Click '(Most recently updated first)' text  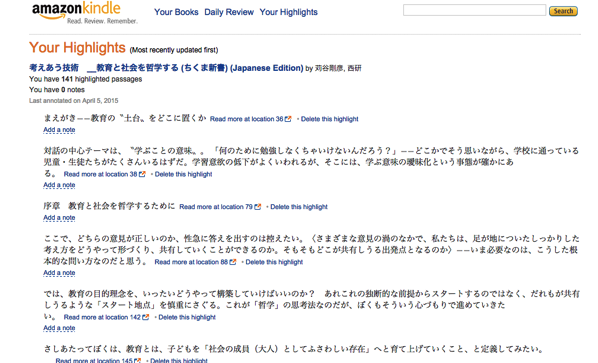point(174,50)
